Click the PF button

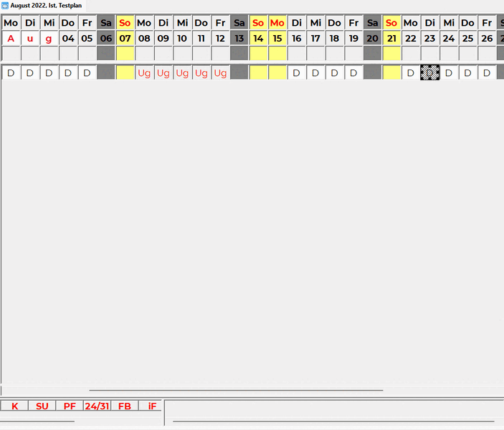(x=70, y=406)
